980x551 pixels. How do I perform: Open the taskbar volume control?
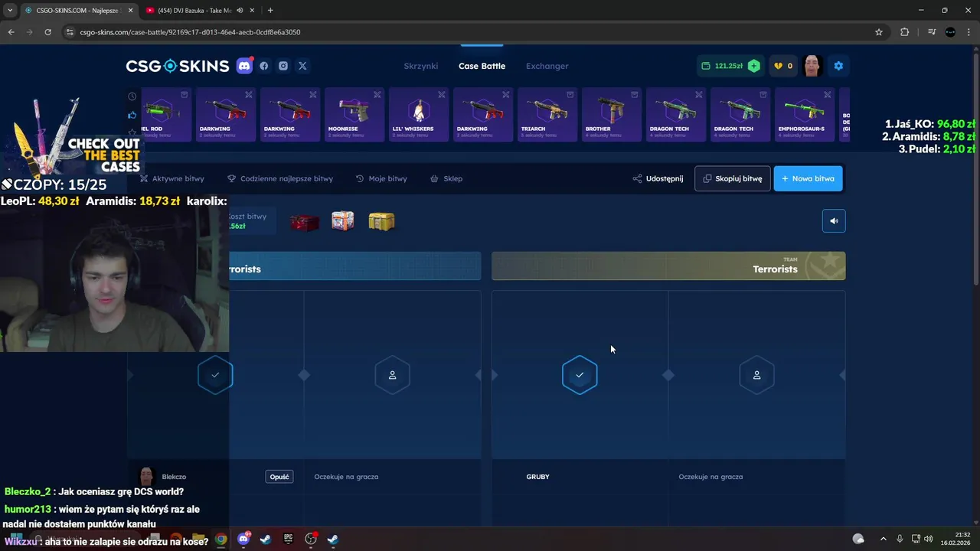(928, 539)
